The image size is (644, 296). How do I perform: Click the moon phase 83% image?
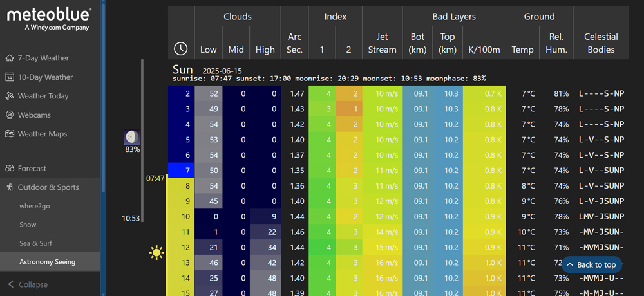(x=132, y=137)
